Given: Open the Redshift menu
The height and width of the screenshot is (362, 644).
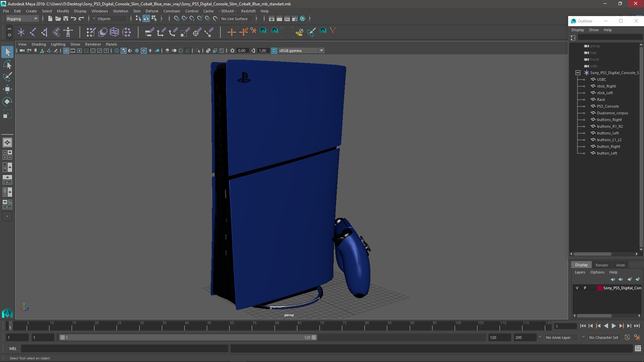Looking at the screenshot, I should point(248,11).
